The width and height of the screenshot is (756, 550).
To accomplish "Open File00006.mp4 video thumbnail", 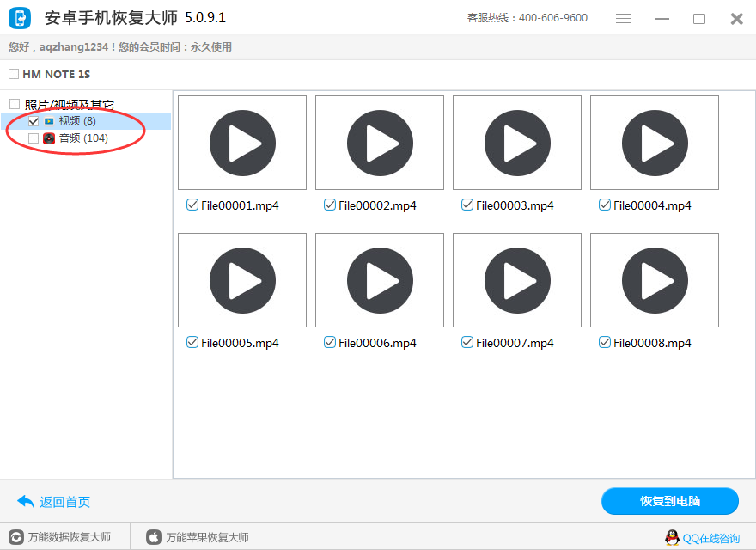I will pyautogui.click(x=380, y=280).
